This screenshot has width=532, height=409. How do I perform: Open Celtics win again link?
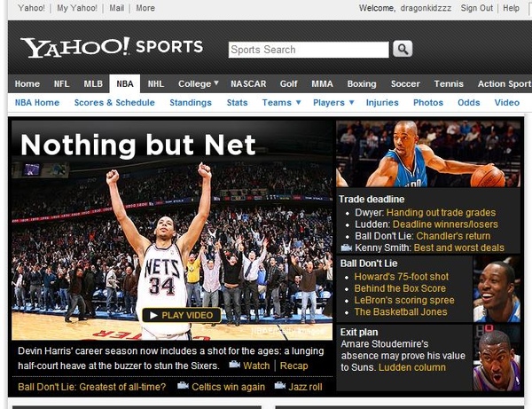coord(228,387)
